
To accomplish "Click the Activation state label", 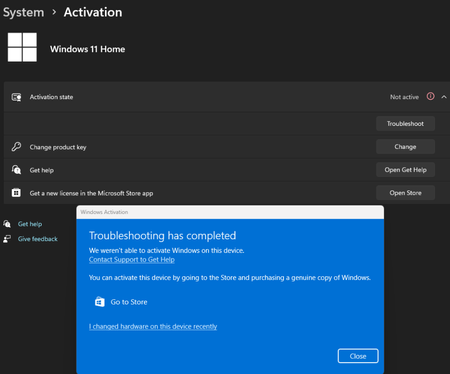I will (51, 97).
